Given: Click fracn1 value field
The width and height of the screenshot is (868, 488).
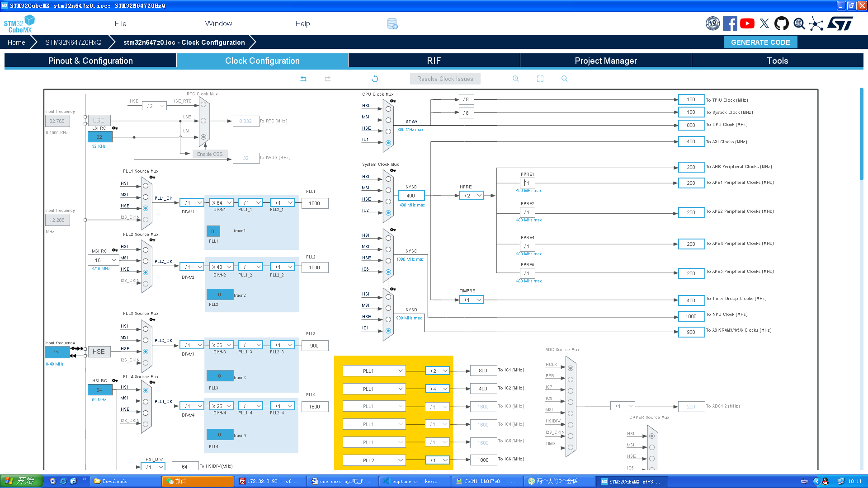Looking at the screenshot, I should tap(213, 231).
